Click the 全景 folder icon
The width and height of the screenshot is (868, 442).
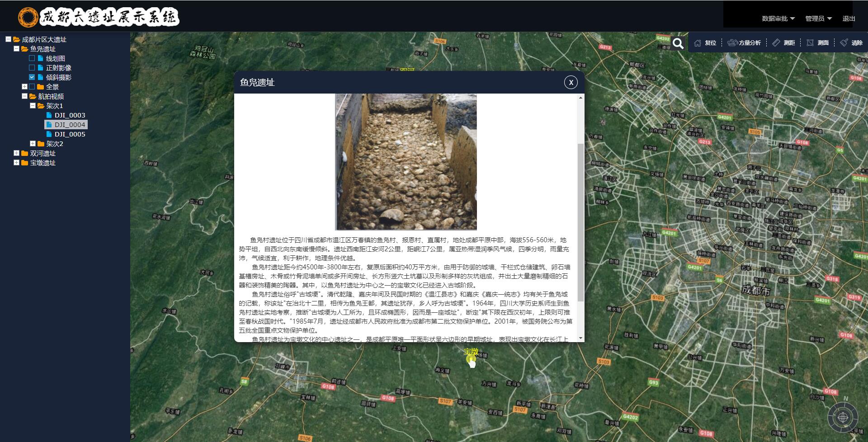click(x=41, y=87)
